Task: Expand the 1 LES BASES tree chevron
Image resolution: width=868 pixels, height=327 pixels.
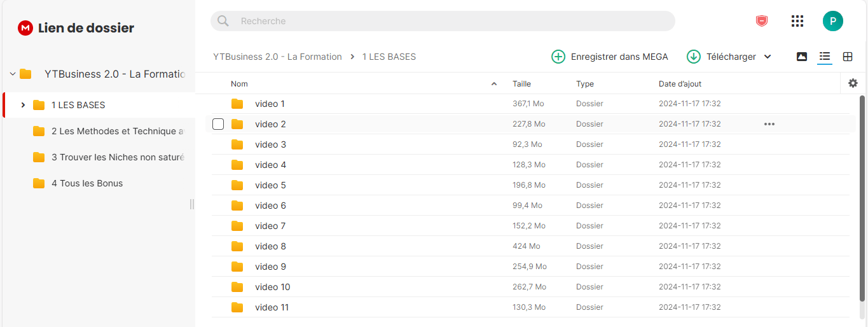Action: [x=24, y=105]
